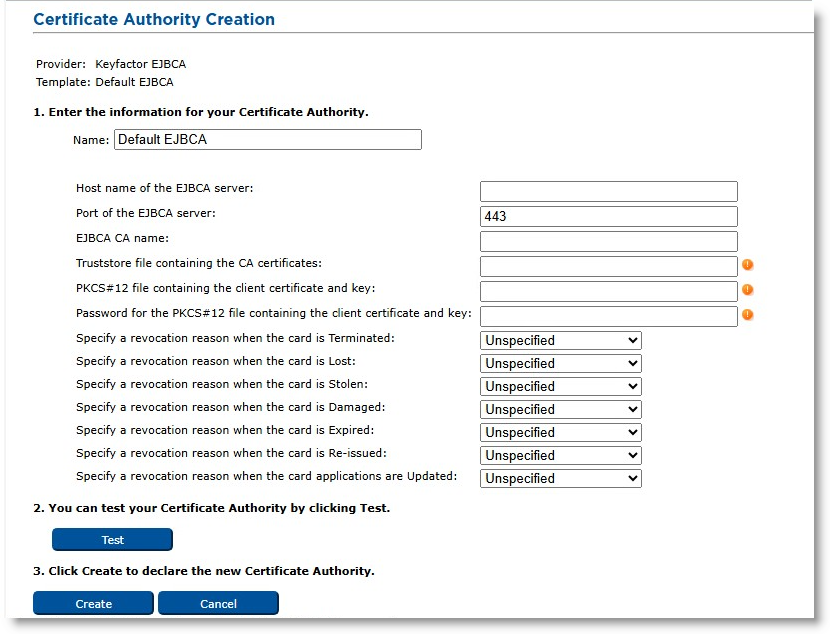Screen dimensions: 830x634
Task: Click the Certificate Authority Creation heading
Action: click(154, 20)
